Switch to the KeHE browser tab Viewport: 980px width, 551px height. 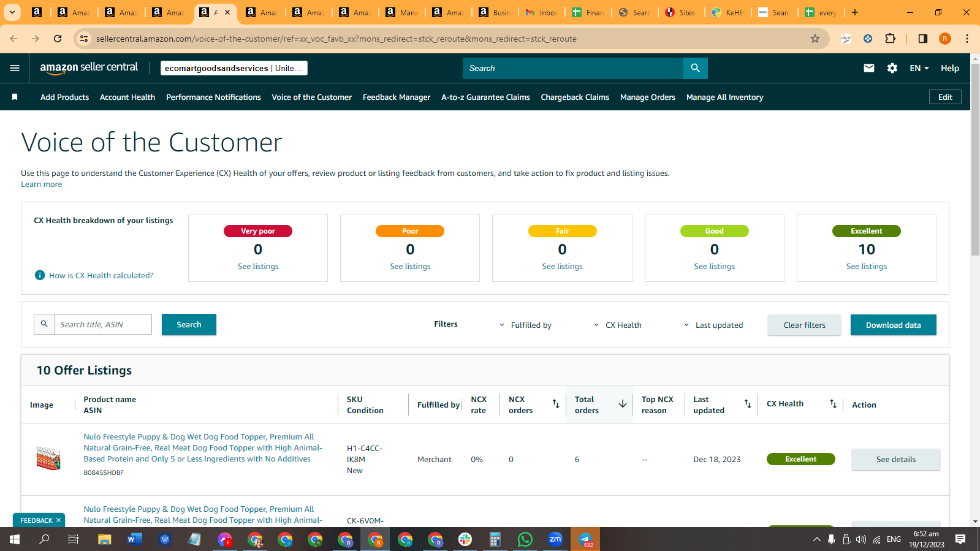pyautogui.click(x=727, y=12)
